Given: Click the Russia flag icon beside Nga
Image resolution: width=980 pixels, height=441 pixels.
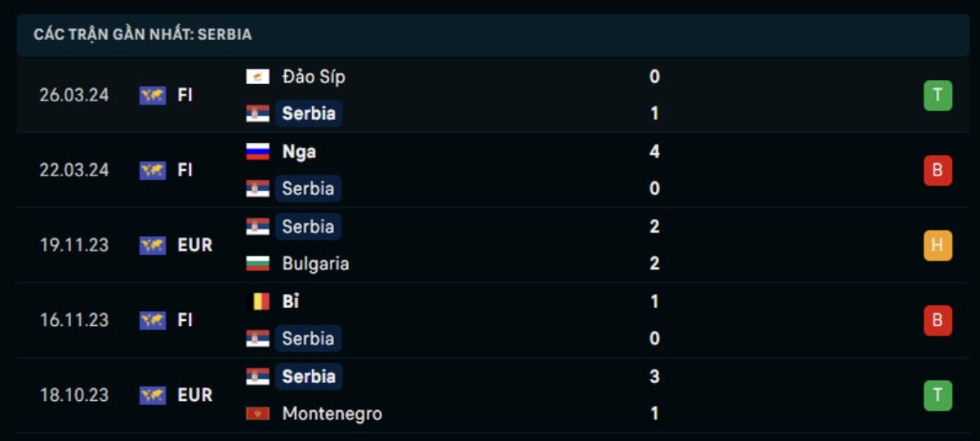Looking at the screenshot, I should click(257, 152).
